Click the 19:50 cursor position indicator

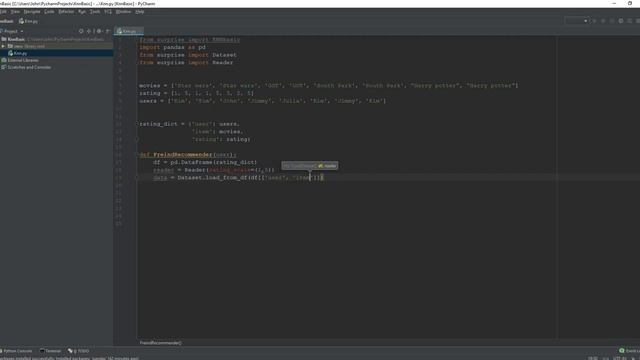(593, 358)
